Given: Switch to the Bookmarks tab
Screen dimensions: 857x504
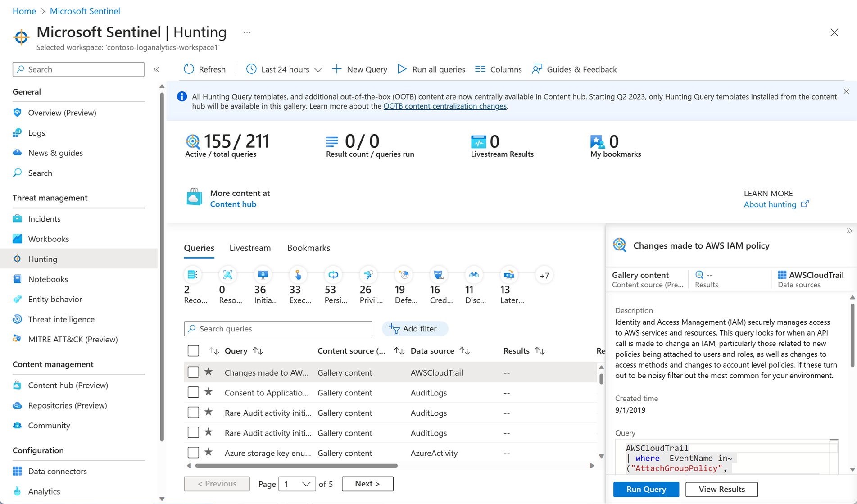Looking at the screenshot, I should click(x=308, y=248).
